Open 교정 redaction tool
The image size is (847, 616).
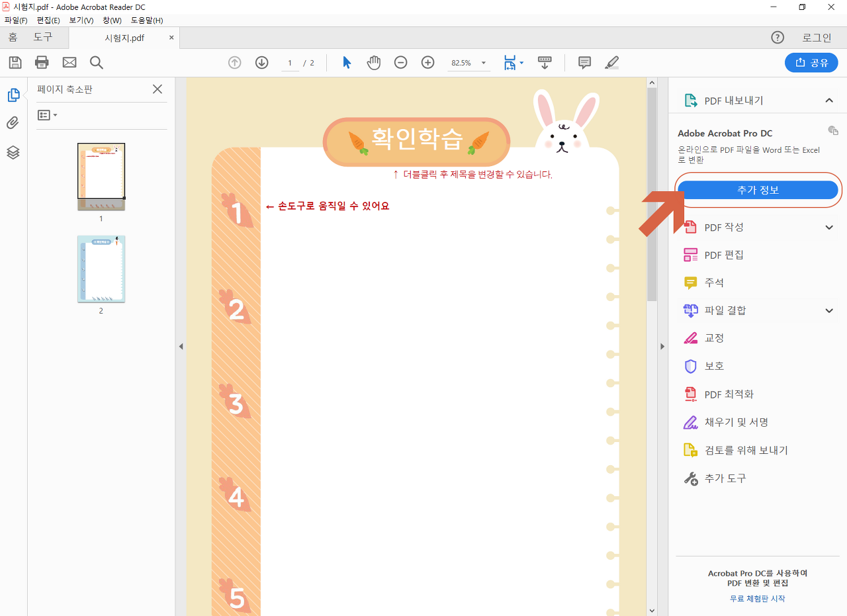(704, 338)
